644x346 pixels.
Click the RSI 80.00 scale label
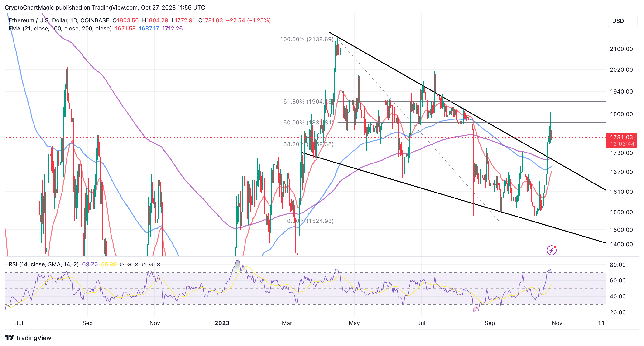pos(617,265)
